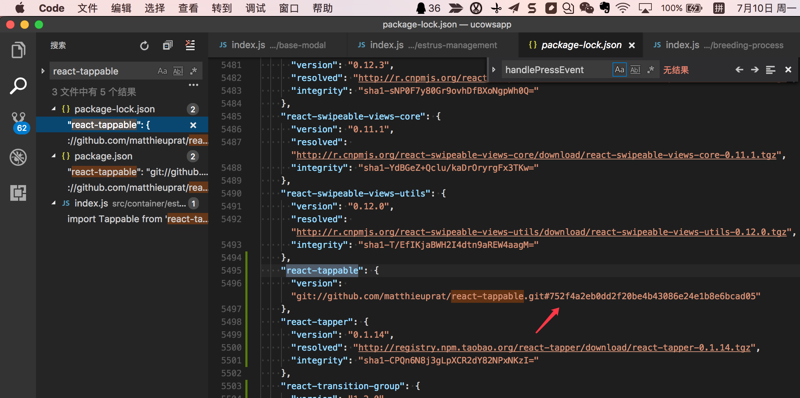800x398 pixels.
Task: Dismiss the selected "react-tappable": { search result
Action: tap(193, 125)
